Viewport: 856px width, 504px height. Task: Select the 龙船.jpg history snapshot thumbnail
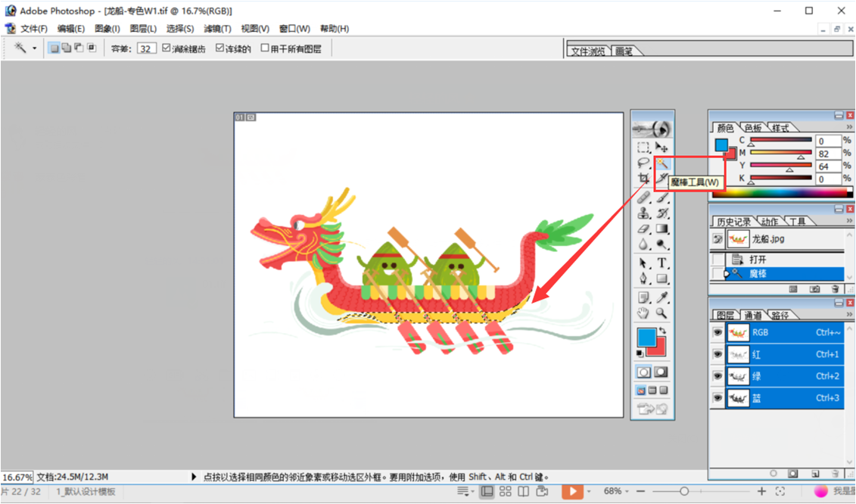(x=737, y=238)
